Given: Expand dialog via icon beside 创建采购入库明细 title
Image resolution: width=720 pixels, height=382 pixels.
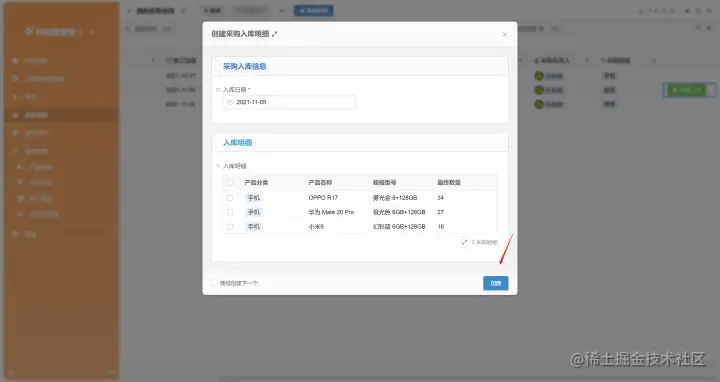Looking at the screenshot, I should tap(275, 34).
